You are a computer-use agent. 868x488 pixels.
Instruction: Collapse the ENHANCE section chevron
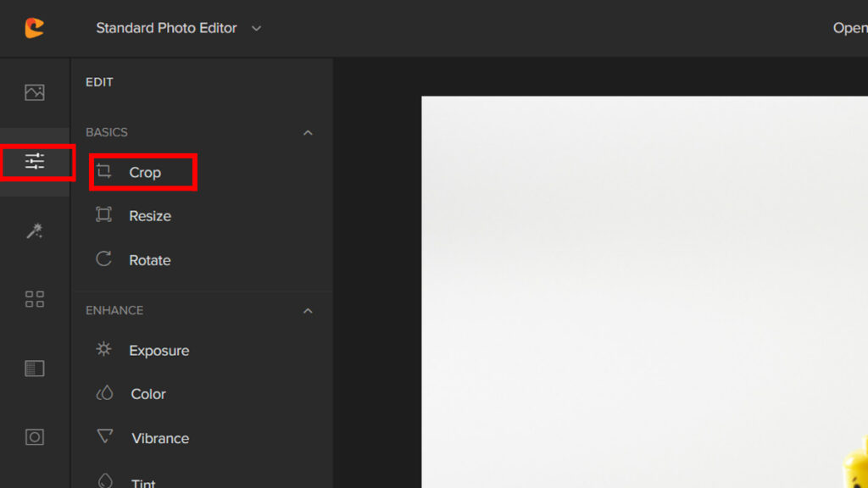[x=308, y=311]
